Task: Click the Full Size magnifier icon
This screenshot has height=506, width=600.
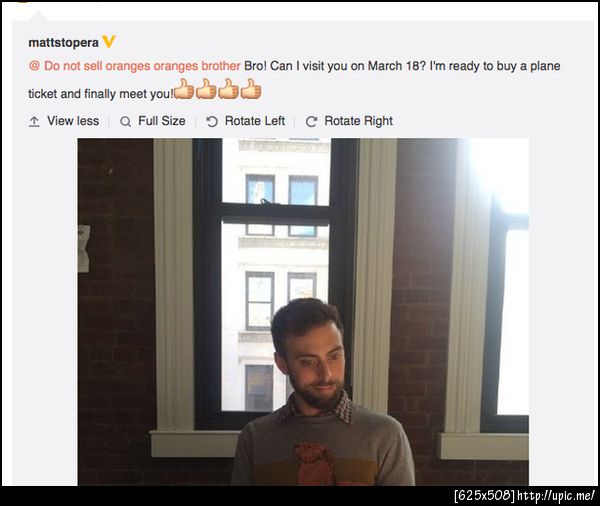Action: point(126,122)
